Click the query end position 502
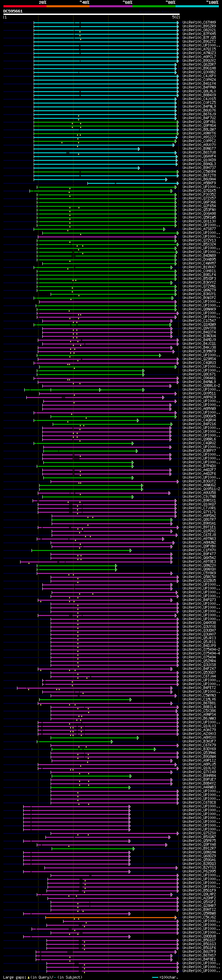Image resolution: width=222 pixels, height=980 pixels. coord(175,17)
